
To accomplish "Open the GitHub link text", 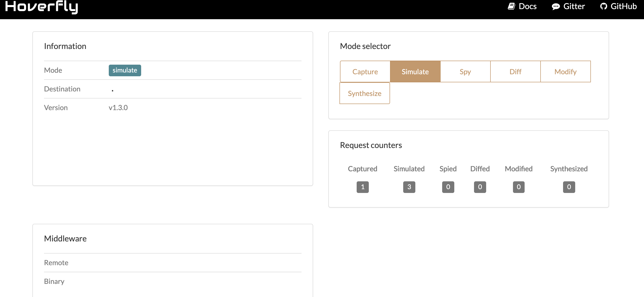I will [624, 6].
